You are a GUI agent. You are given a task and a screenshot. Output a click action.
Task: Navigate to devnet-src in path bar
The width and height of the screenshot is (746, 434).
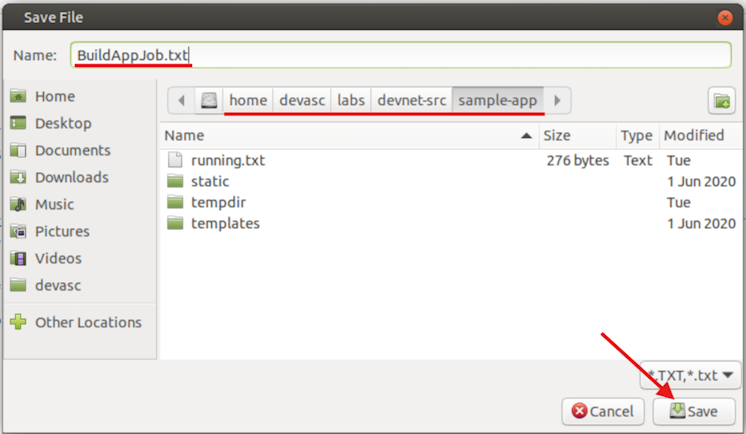(x=411, y=100)
